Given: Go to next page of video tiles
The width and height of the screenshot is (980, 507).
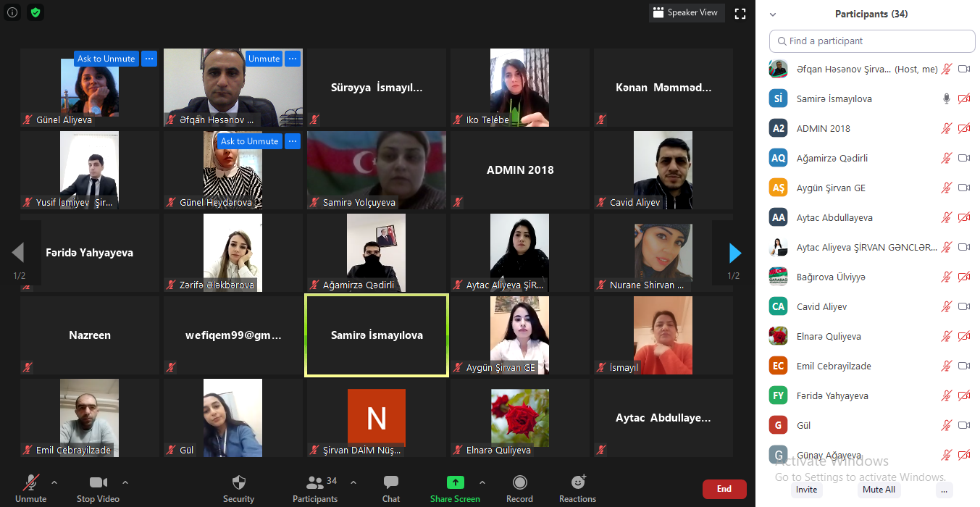Looking at the screenshot, I should coord(735,253).
